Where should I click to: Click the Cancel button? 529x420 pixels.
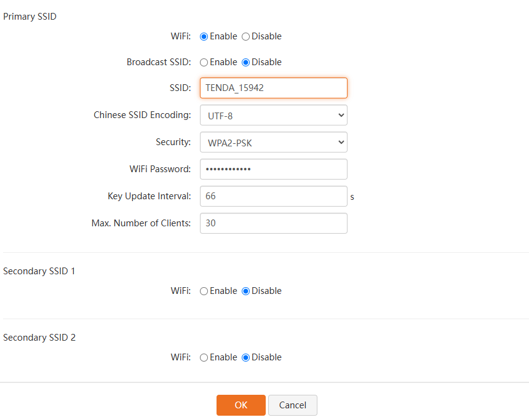pyautogui.click(x=292, y=405)
